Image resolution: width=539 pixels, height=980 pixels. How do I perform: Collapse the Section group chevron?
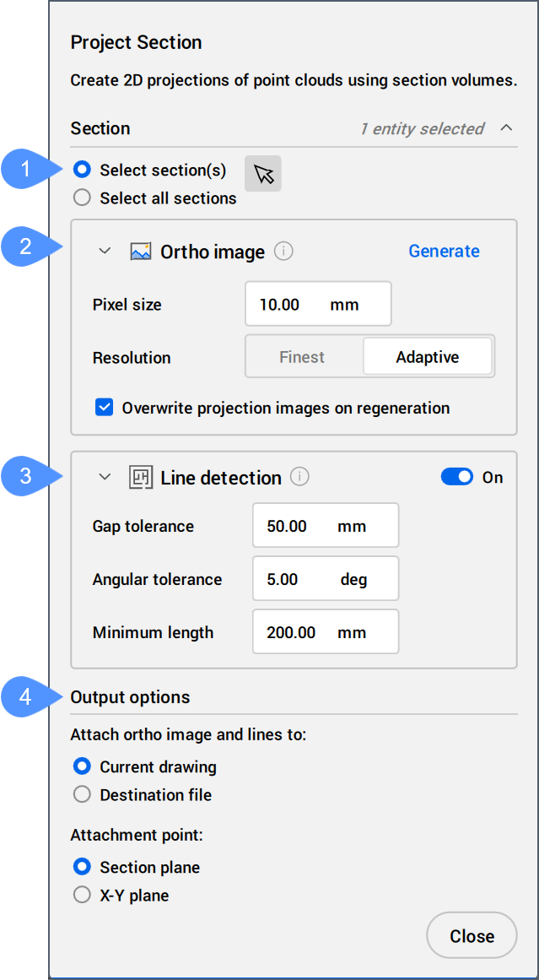point(506,128)
